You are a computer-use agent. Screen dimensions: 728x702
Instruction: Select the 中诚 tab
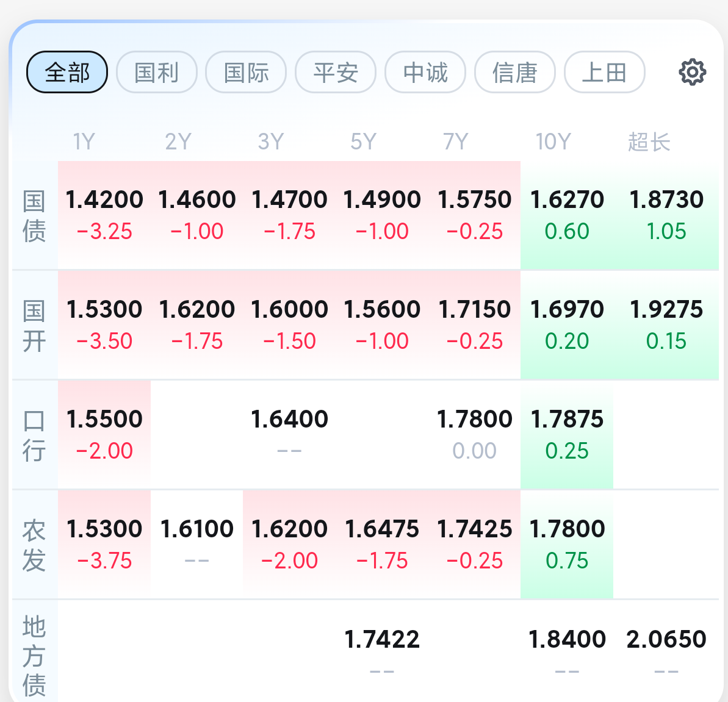425,73
